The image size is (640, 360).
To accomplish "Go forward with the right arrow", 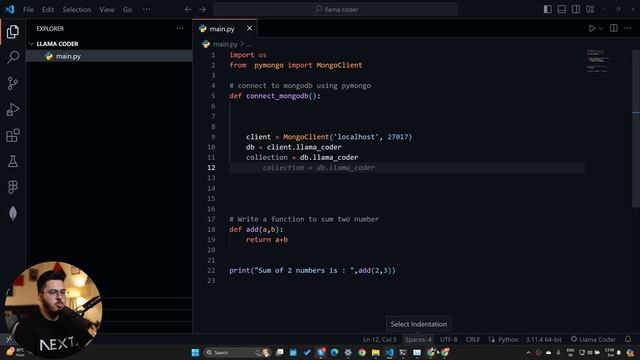I will click(202, 9).
